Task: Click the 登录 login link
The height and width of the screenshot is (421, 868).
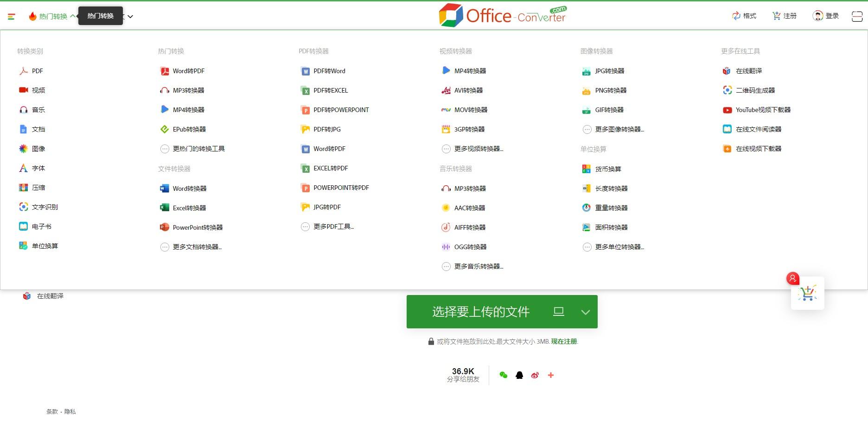Action: (826, 16)
